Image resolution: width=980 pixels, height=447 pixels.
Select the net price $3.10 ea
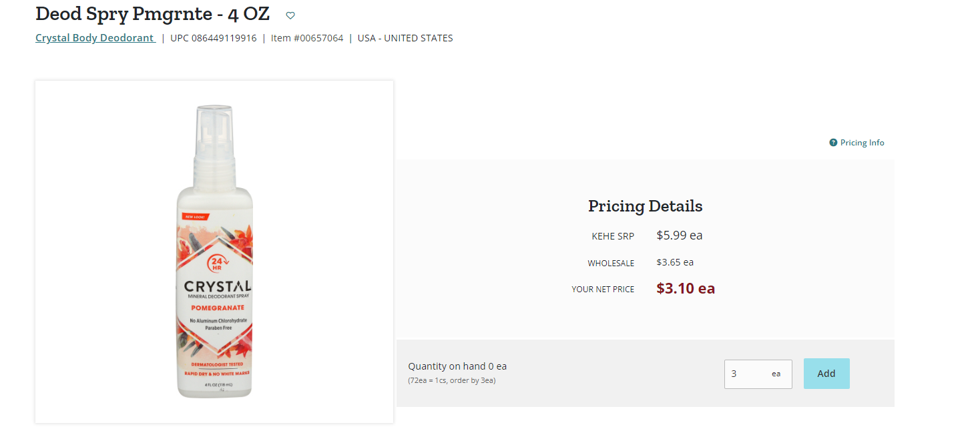(686, 289)
